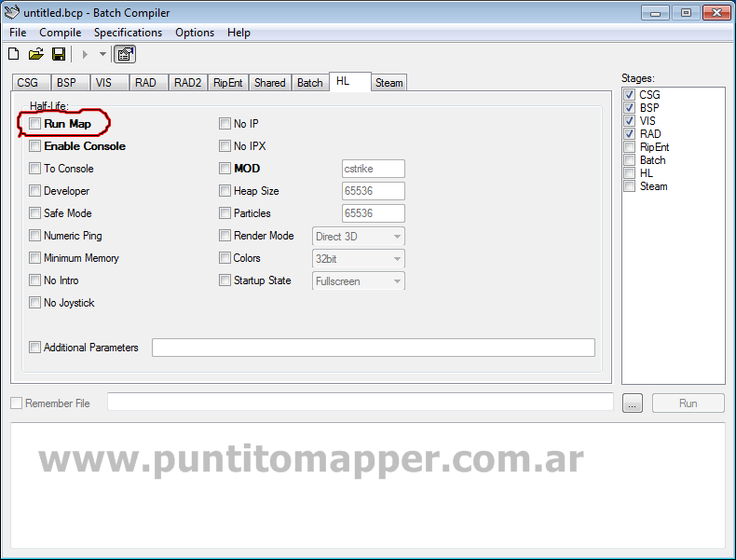736x560 pixels.
Task: Uncheck the CSG stage
Action: click(630, 95)
